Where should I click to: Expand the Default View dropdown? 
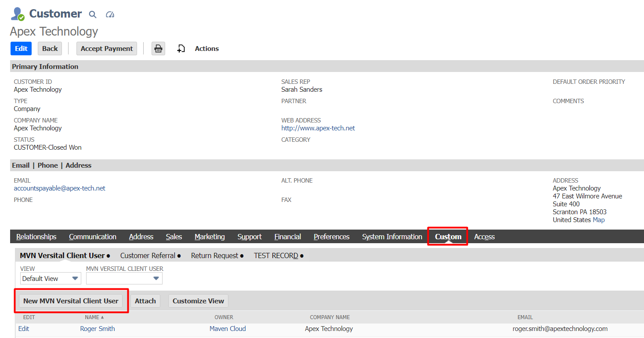[x=51, y=278]
